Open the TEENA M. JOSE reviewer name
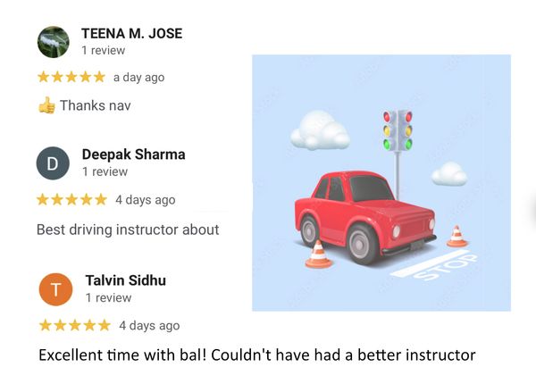This screenshot has height=392, width=536. [x=131, y=34]
